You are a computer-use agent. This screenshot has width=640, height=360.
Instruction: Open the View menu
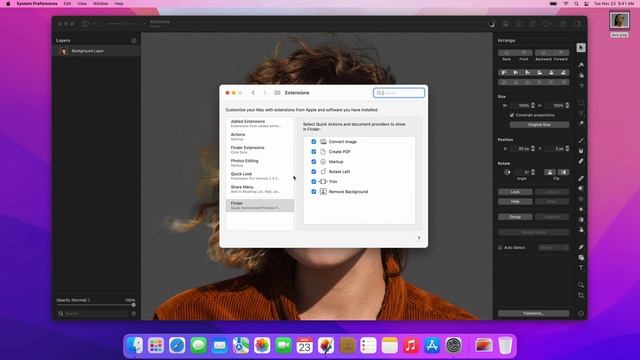coord(82,4)
